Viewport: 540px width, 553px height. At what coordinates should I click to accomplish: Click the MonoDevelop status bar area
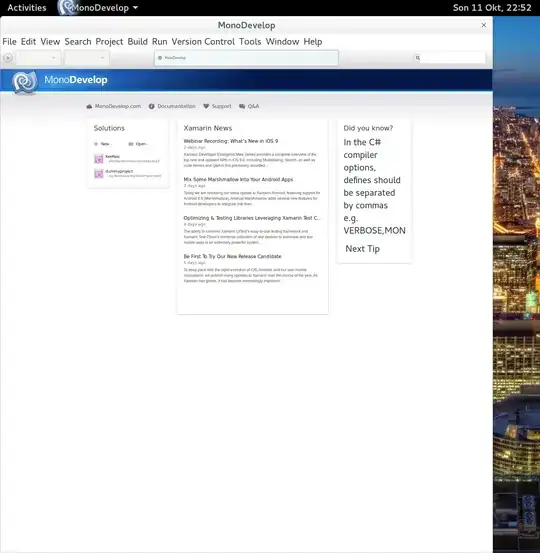[x=246, y=58]
